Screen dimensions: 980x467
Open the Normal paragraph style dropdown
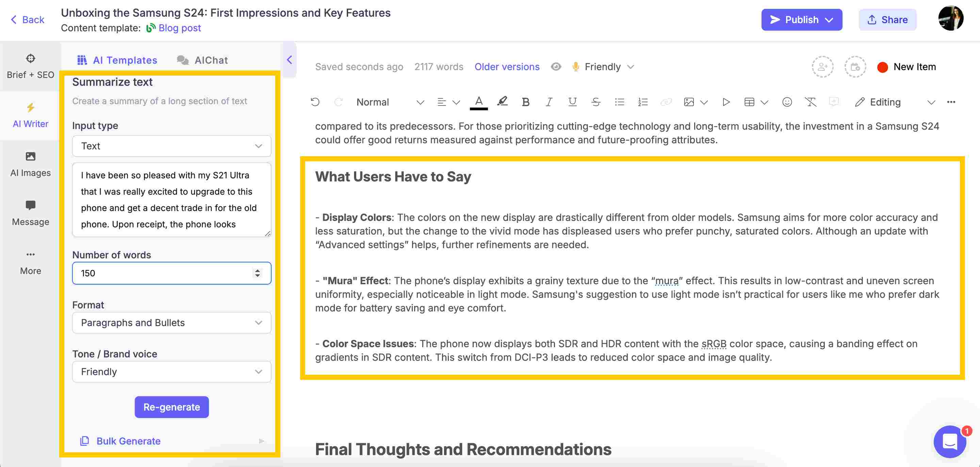(390, 102)
